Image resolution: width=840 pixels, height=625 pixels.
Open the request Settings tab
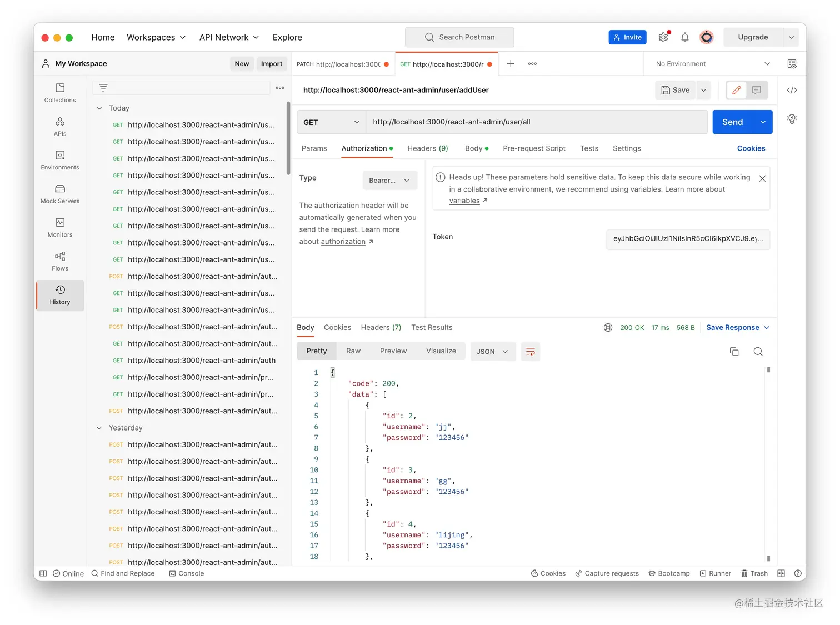(x=627, y=148)
